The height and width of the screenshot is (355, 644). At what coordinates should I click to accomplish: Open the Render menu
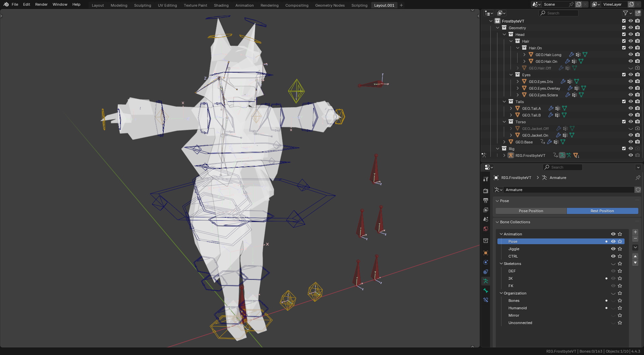point(41,4)
